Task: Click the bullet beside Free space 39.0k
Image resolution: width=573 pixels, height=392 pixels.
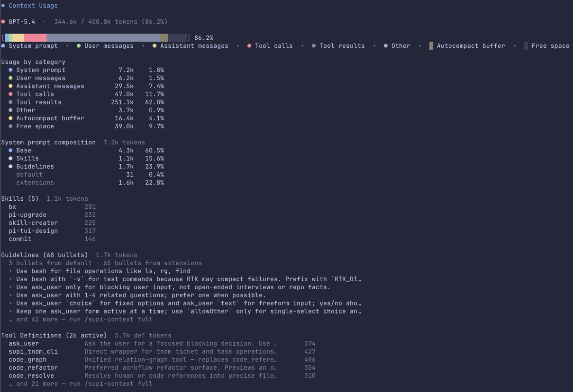Action: (10, 126)
